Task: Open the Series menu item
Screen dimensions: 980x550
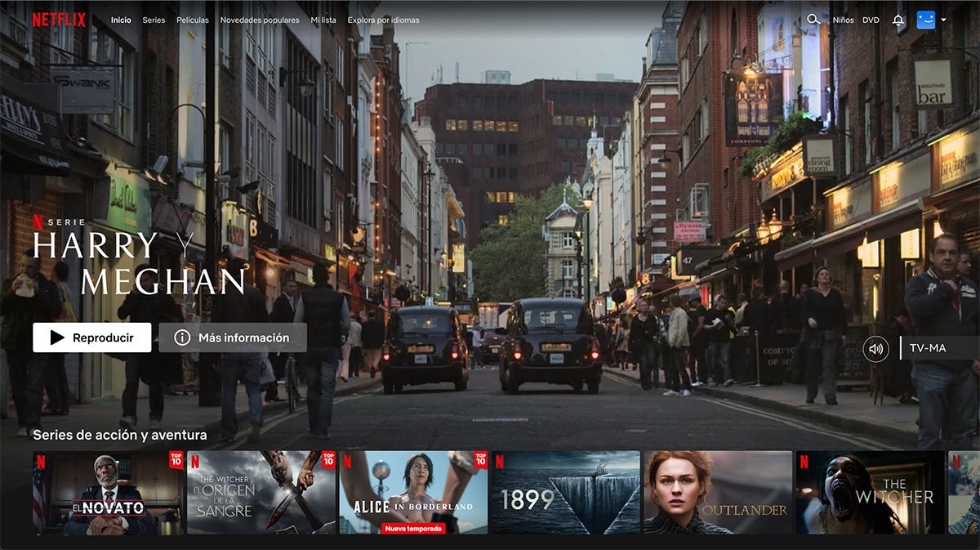Action: coord(154,20)
